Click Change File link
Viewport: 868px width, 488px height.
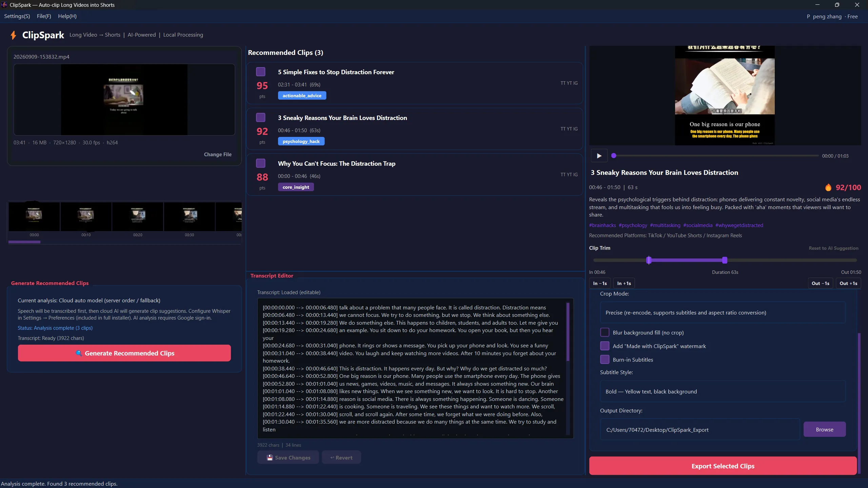[x=218, y=155]
